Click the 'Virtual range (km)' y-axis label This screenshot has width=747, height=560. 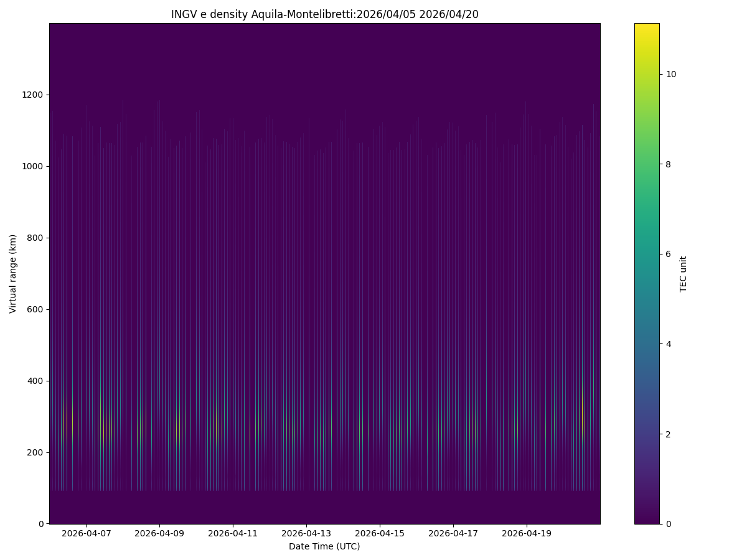pyautogui.click(x=13, y=274)
